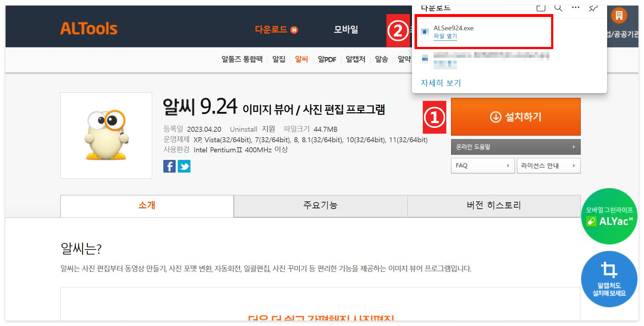The height and width of the screenshot is (326, 644).
Task: Select 알캡처 in the product submenu
Action: click(x=355, y=59)
